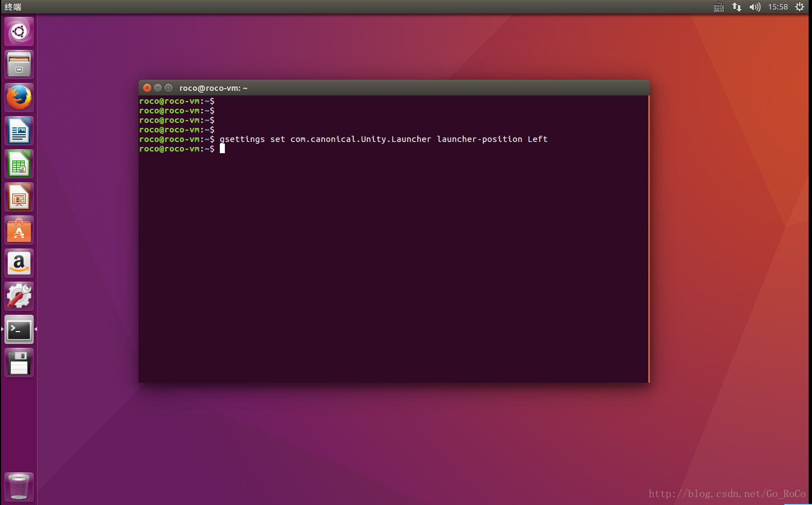Screen dimensions: 812x505
Task: Maximize the terminal window
Action: point(168,88)
